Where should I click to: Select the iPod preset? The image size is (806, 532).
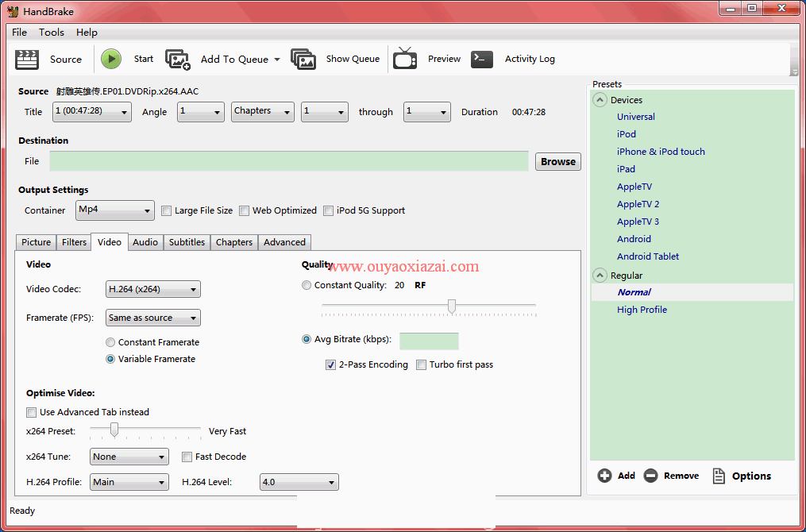(626, 135)
